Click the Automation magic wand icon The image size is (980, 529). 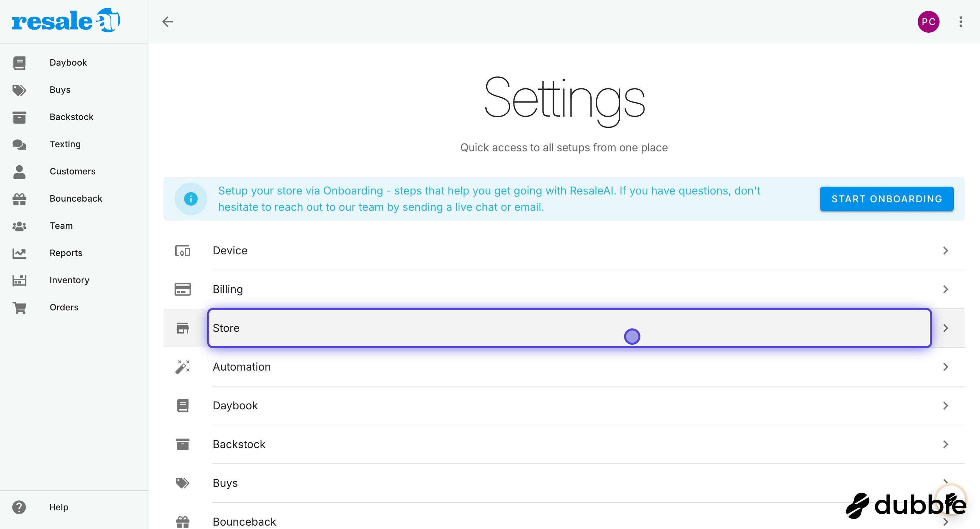(183, 367)
